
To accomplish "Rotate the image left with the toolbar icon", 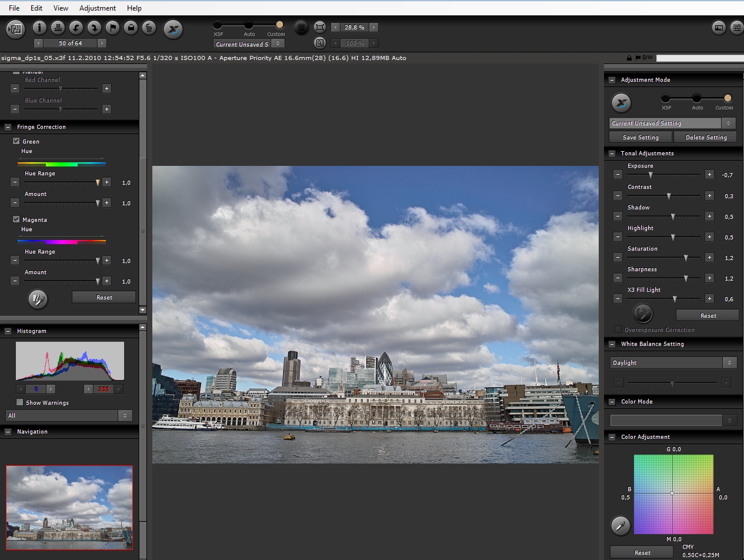I will click(x=76, y=28).
